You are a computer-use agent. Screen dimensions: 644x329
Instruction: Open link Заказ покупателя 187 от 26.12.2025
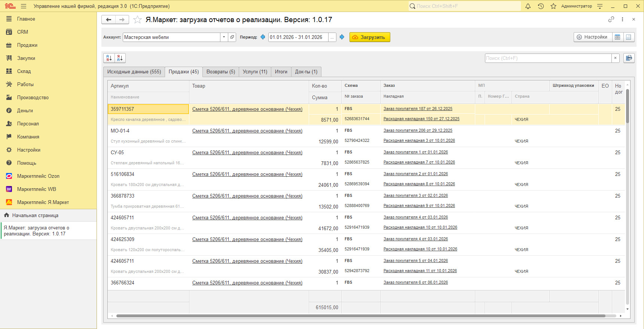click(418, 109)
